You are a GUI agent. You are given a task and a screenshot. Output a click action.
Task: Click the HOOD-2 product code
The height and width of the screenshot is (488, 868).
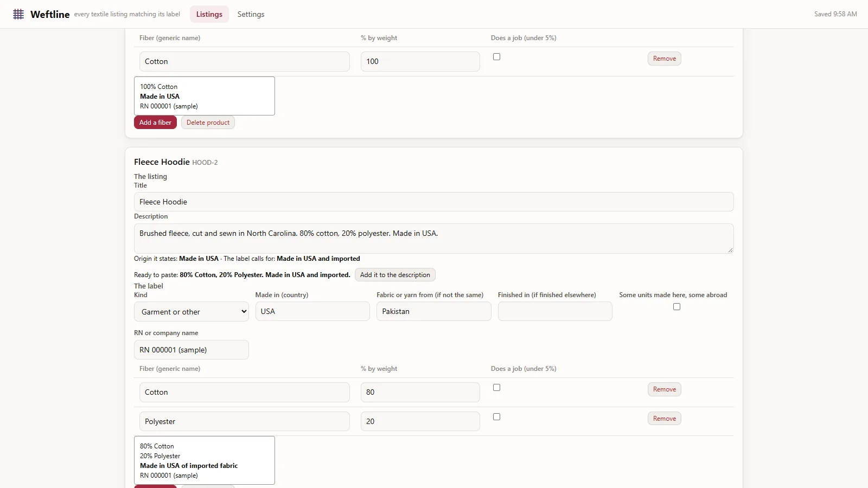point(205,163)
